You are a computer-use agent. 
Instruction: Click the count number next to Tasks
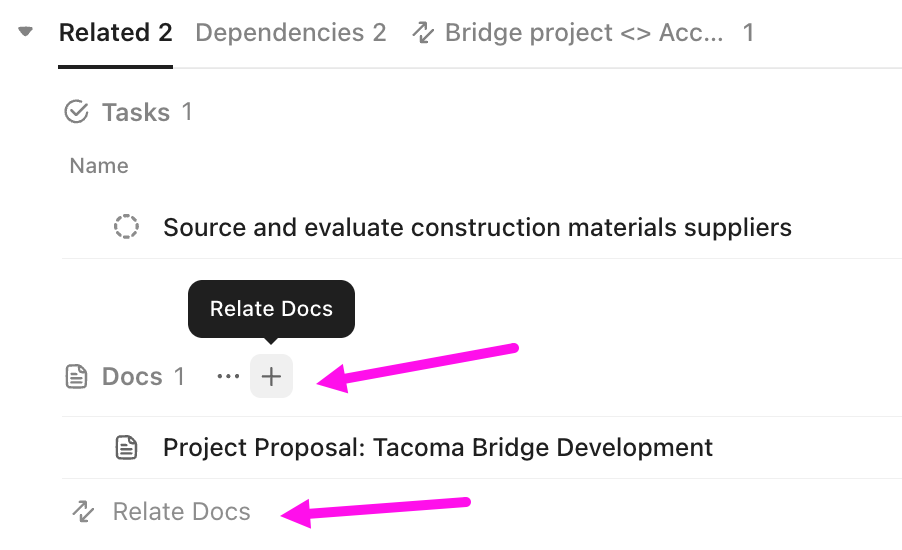[x=187, y=112]
